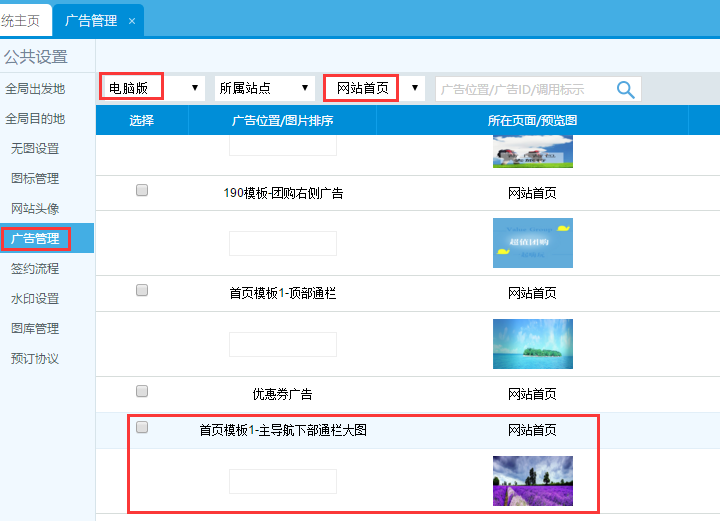This screenshot has height=521, width=720.
Task: Open 预订协议 sidebar item
Action: (35, 359)
